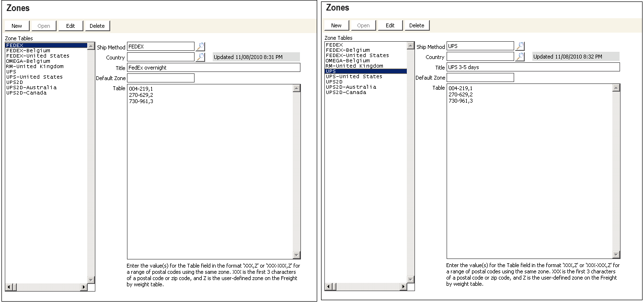
Task: Click Open in the left Zones panel
Action: click(44, 26)
